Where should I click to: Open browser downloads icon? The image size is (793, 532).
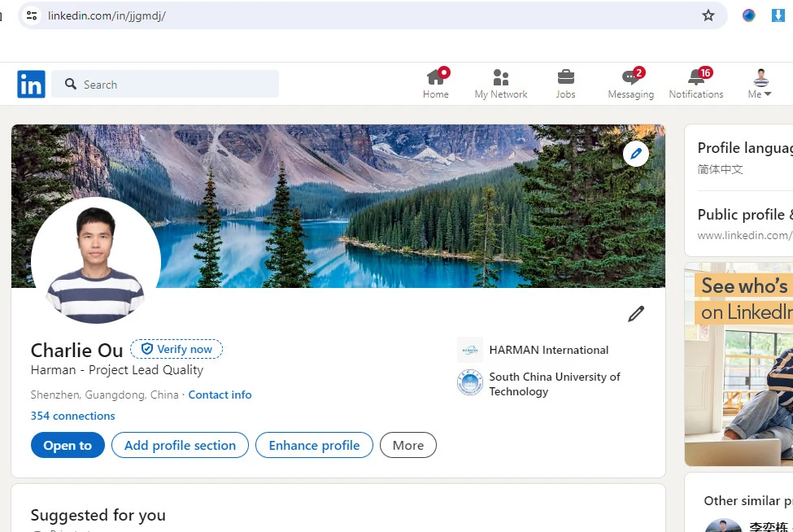click(x=778, y=15)
